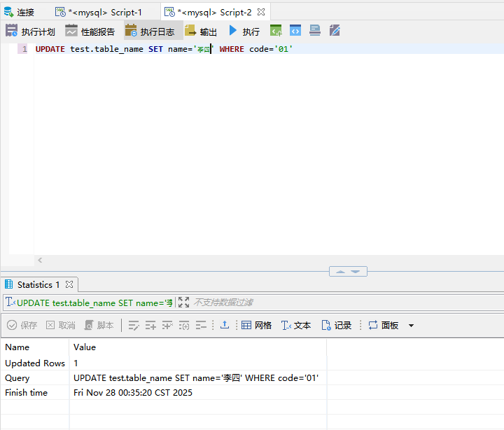Close the Statistics 1 result tab
Screen dimensions: 504x430
pos(69,284)
